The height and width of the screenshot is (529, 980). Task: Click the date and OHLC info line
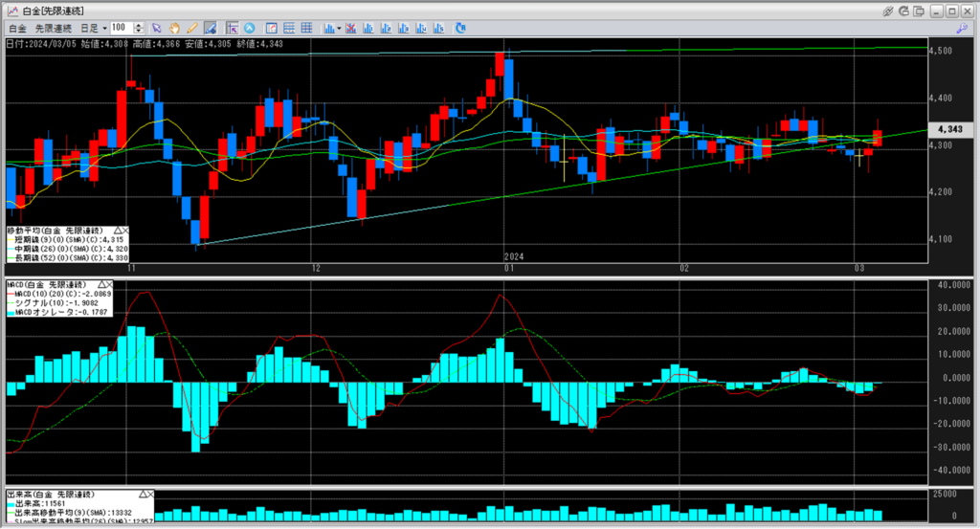[x=145, y=44]
